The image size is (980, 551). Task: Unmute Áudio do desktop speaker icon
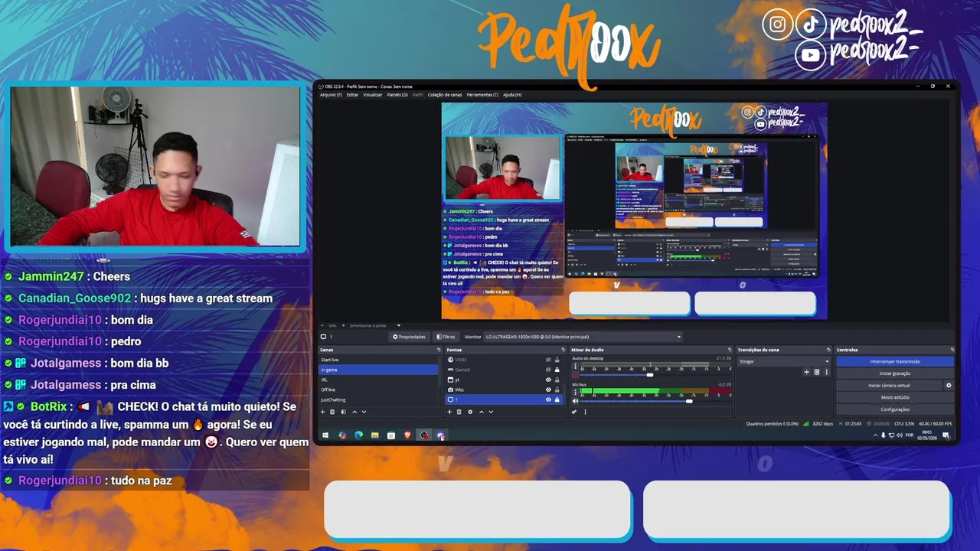pyautogui.click(x=575, y=375)
